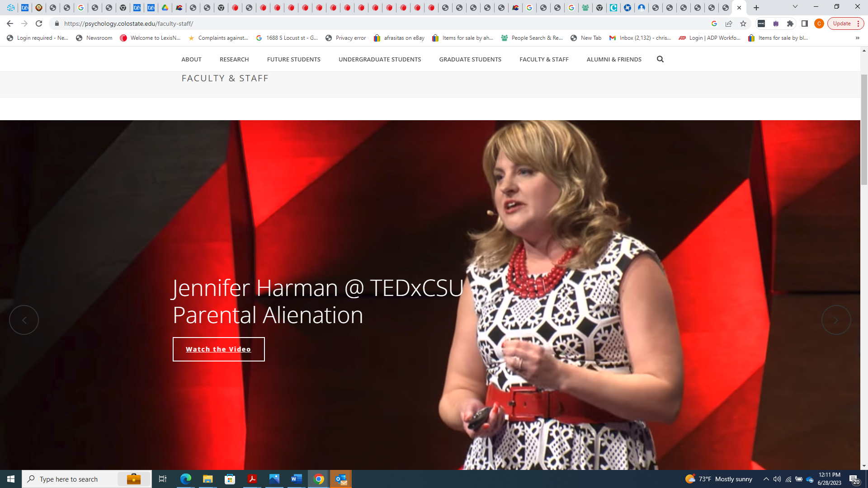The width and height of the screenshot is (868, 488).
Task: Open the Update menu button in Chrome
Action: click(845, 23)
